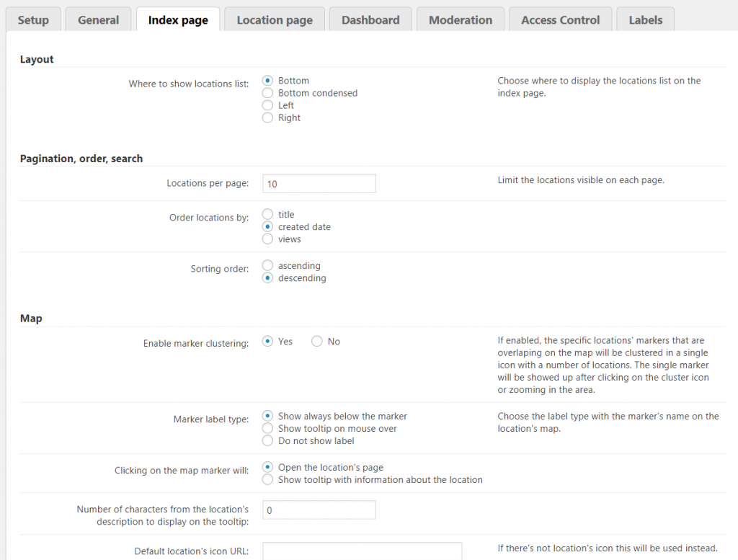Viewport: 738px width, 560px height.
Task: Order locations by title
Action: click(x=267, y=214)
